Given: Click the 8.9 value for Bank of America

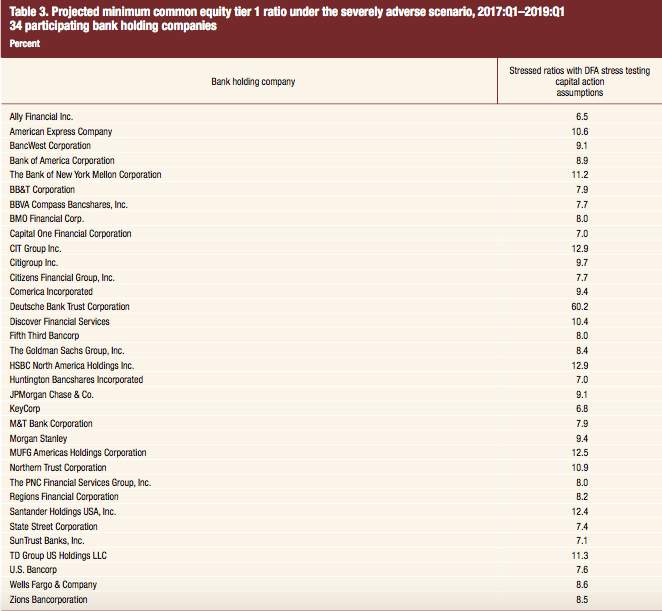Looking at the screenshot, I should click(x=582, y=160).
